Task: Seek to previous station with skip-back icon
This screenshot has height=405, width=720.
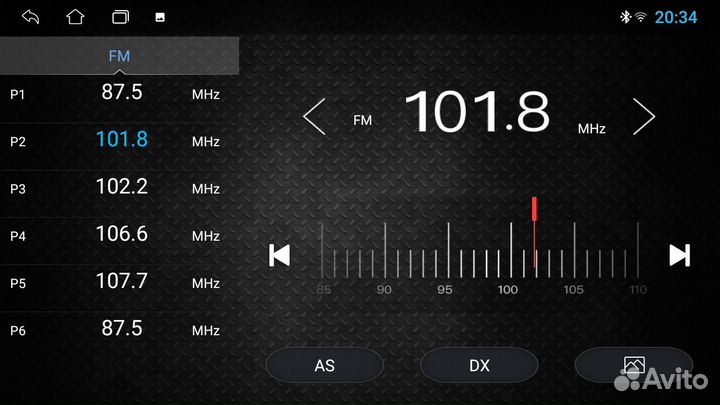Action: tap(280, 255)
